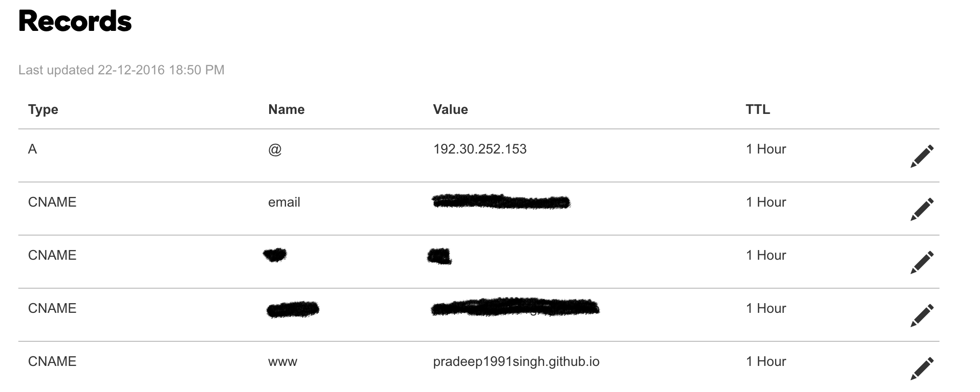The image size is (980, 392).
Task: Click the Last updated timestamp text
Action: 122,70
